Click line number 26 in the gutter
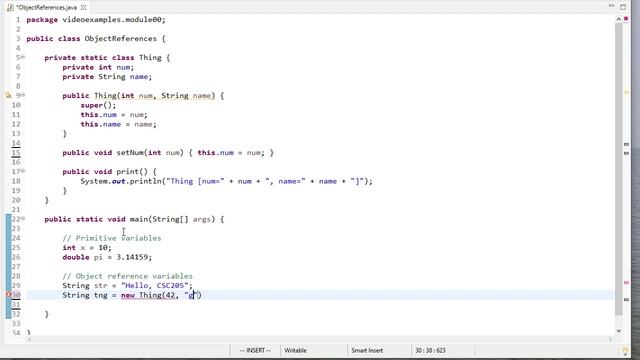Screen dimensions: 640x360 16,257
